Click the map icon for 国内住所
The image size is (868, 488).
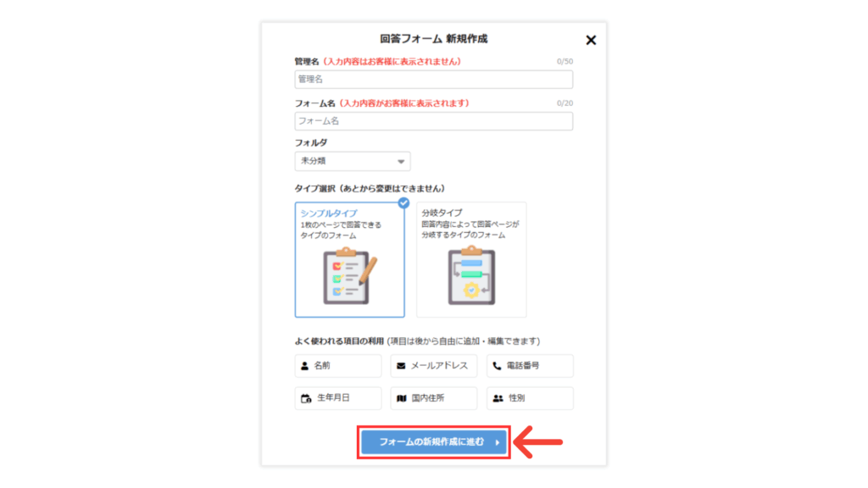[x=401, y=398]
